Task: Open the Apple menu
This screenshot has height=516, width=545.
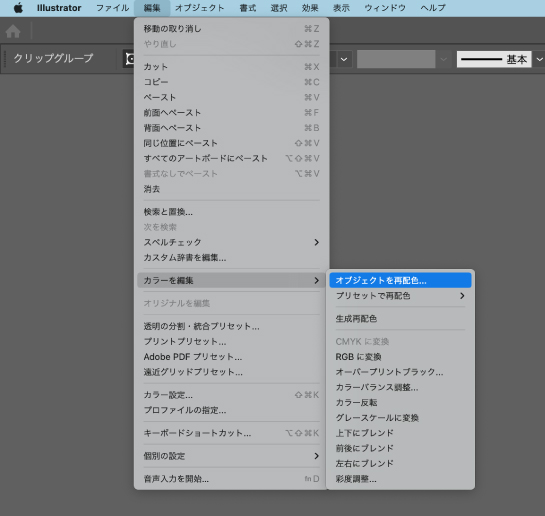Action: pos(18,8)
